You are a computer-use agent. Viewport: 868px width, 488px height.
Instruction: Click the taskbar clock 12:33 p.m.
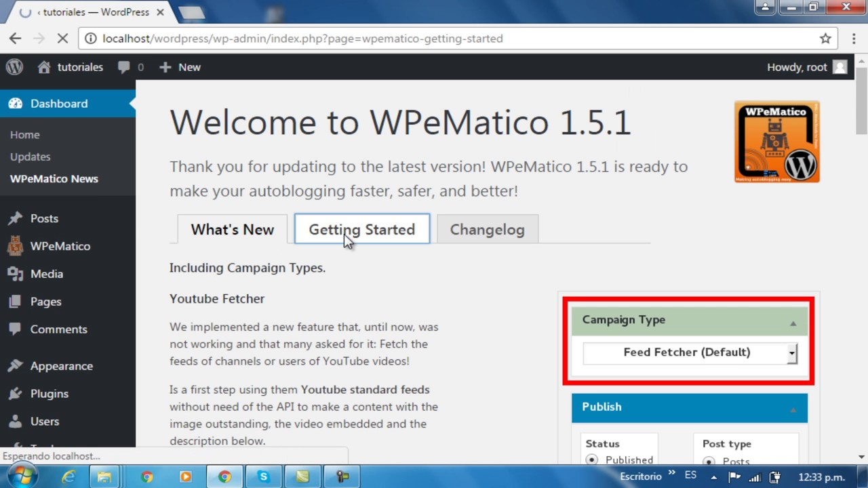point(821,477)
